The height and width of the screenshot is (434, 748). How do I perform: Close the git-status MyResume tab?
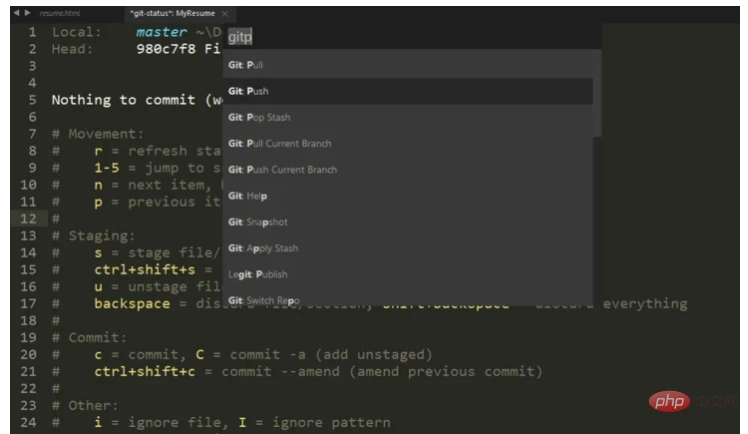point(225,13)
